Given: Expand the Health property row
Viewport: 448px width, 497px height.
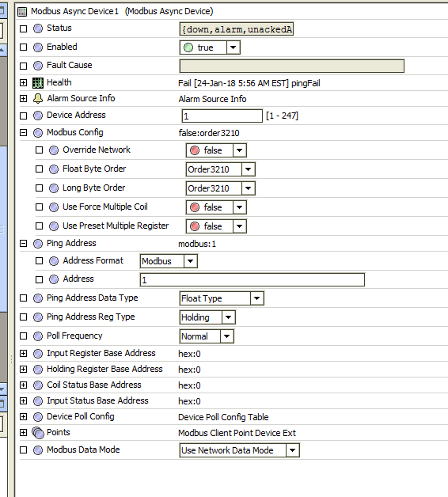Looking at the screenshot, I should pyautogui.click(x=23, y=83).
